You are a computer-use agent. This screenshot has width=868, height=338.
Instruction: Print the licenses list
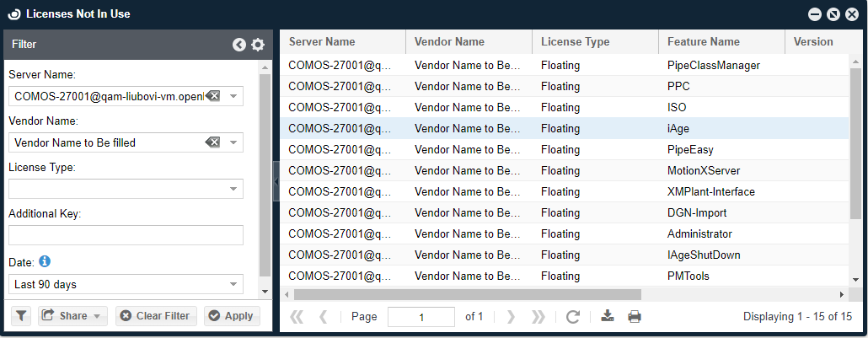635,317
